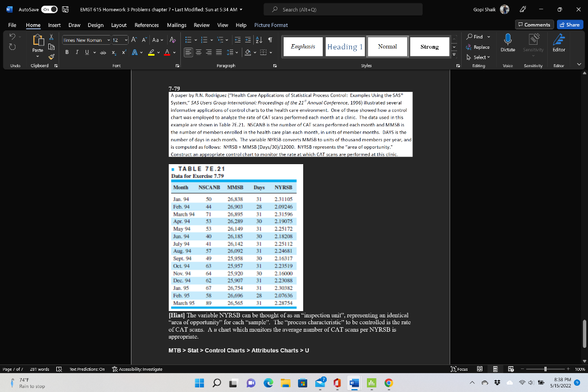
Task: Click the Comments button
Action: (x=535, y=25)
